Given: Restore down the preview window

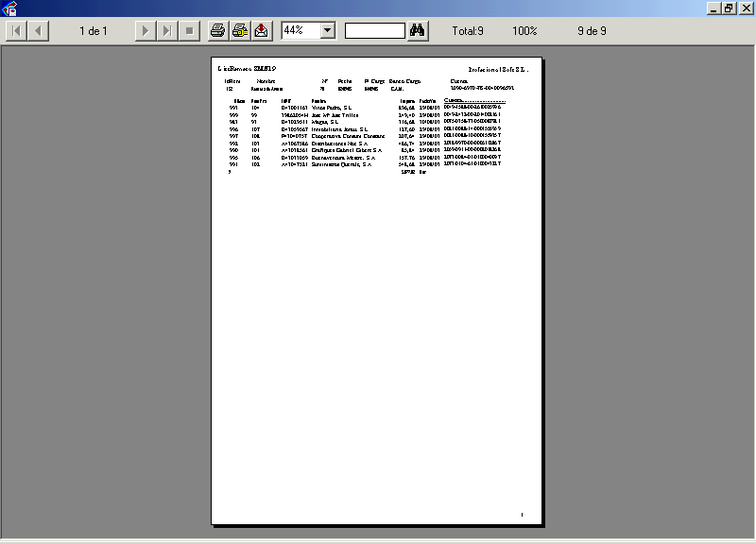Looking at the screenshot, I should point(729,8).
